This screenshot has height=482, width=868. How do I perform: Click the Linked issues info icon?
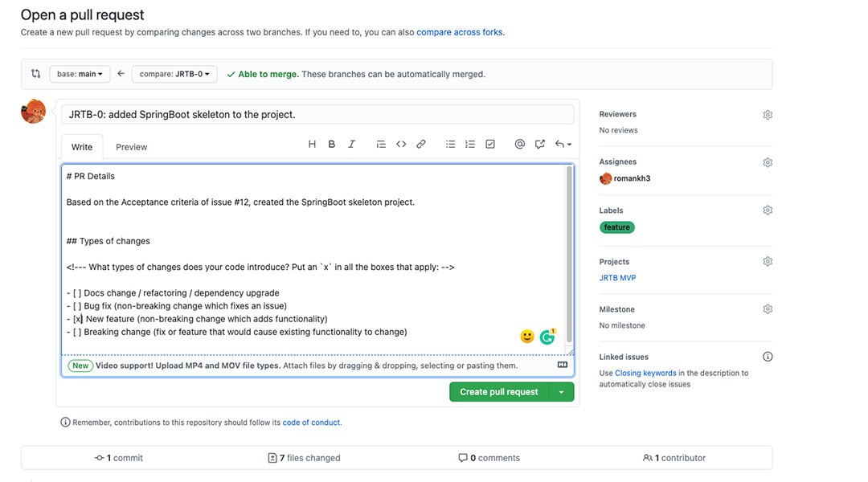(768, 357)
